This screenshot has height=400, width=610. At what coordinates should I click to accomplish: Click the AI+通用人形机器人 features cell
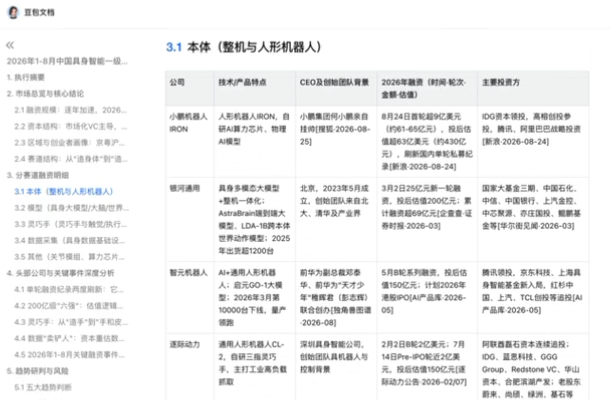[254, 298]
